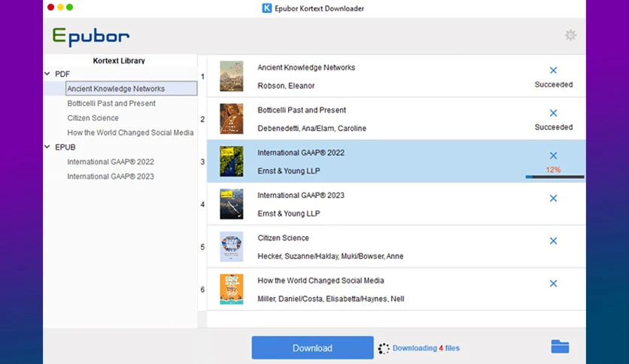629x364 pixels.
Task: Open International GAAP 2022 cover thumbnail
Action: (x=232, y=161)
